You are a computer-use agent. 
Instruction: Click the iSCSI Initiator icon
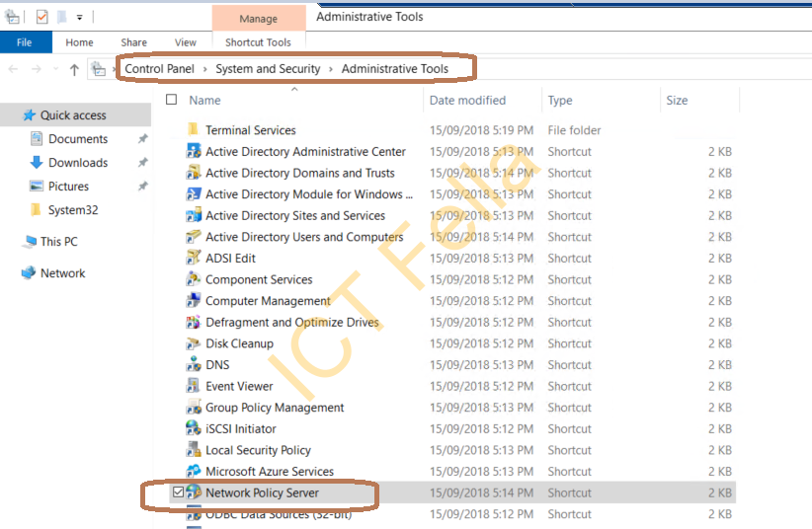pos(194,428)
